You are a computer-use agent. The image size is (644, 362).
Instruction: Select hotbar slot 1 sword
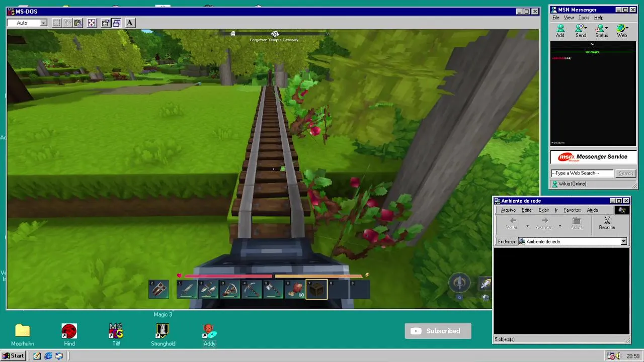pyautogui.click(x=187, y=290)
